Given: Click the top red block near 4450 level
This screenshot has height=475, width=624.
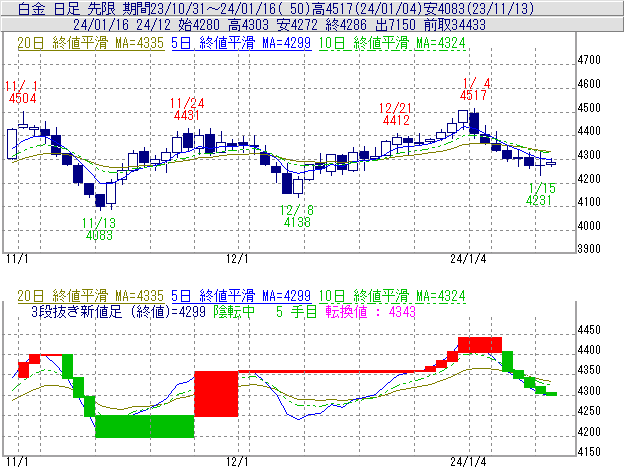Looking at the screenshot, I should 480,345.
